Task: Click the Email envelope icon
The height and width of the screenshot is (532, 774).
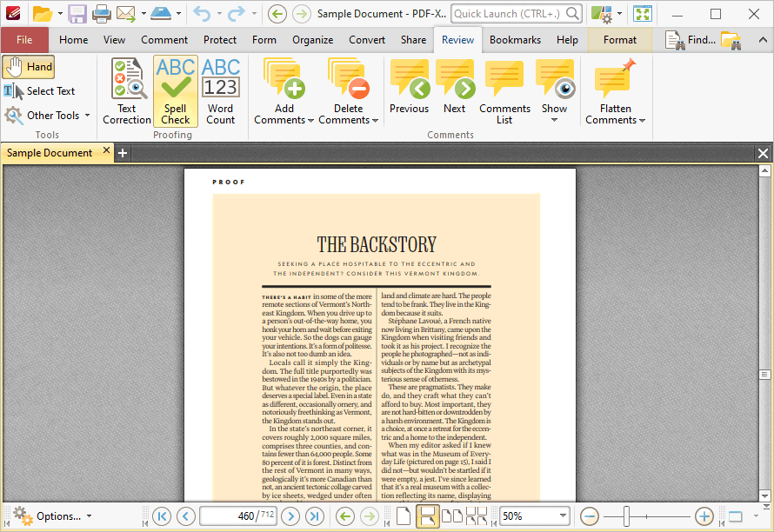Action: tap(126, 14)
